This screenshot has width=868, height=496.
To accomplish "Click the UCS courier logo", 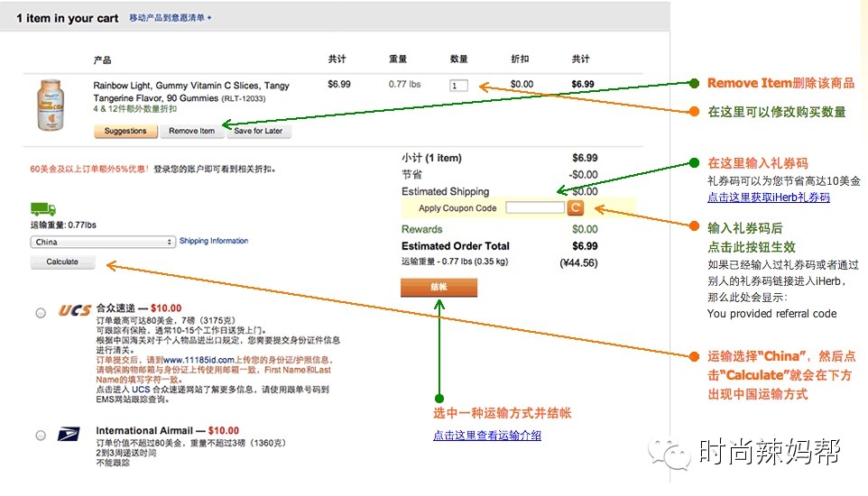I will [75, 310].
